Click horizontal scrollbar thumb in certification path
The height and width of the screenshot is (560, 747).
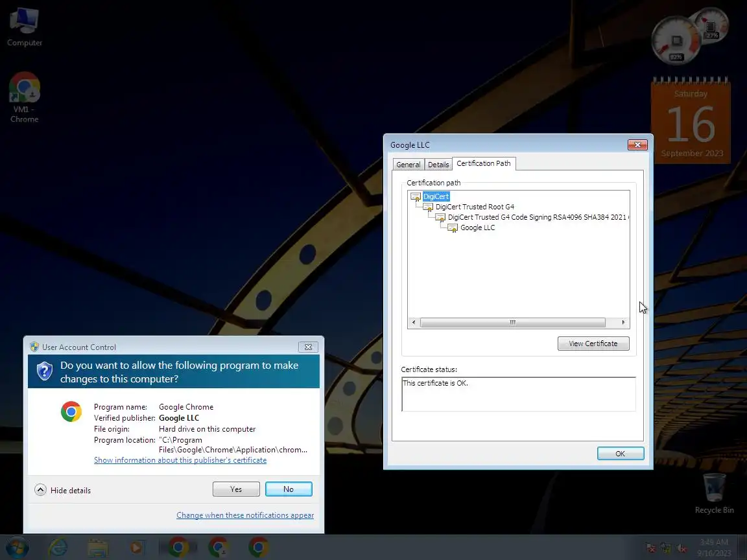(x=513, y=322)
